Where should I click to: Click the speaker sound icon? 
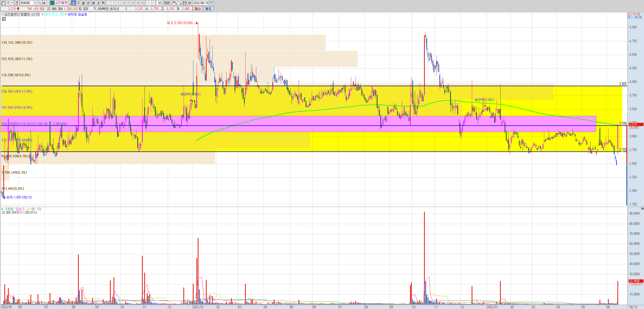point(45,3)
